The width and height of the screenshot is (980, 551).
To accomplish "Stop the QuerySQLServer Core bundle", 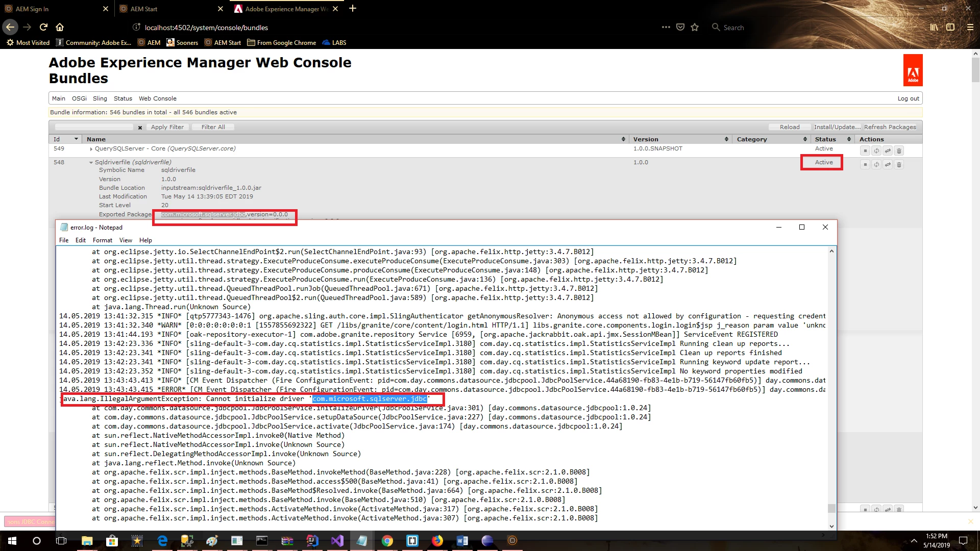I will [x=865, y=151].
